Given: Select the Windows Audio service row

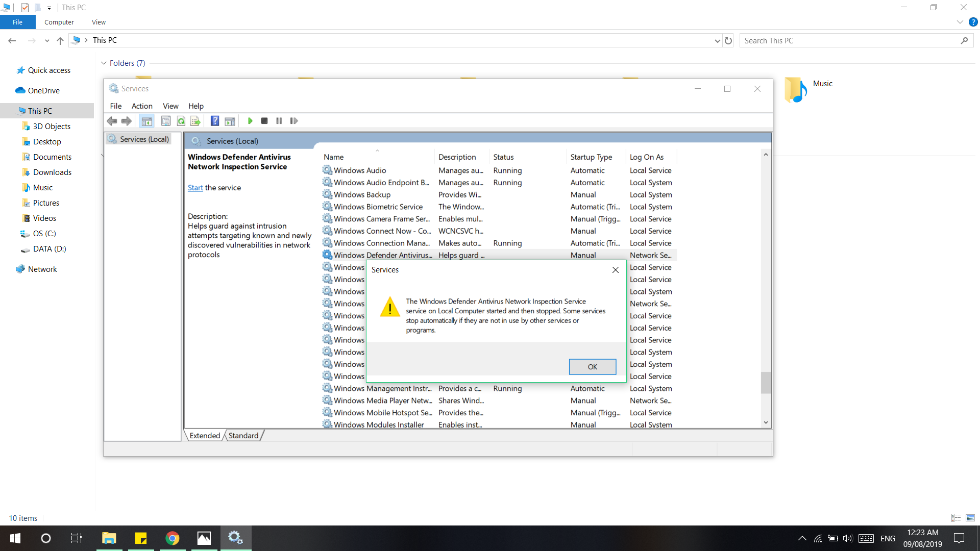Looking at the screenshot, I should point(499,170).
